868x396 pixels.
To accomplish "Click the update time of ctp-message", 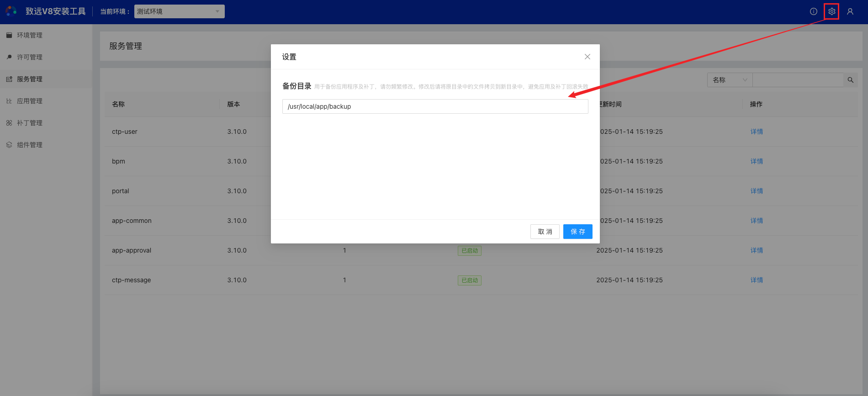I will pyautogui.click(x=630, y=280).
